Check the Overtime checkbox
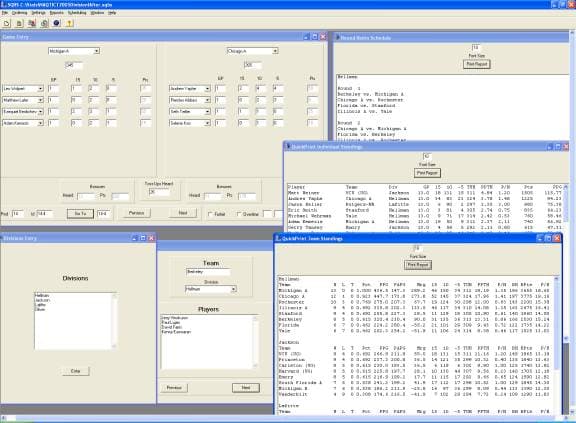This screenshot has width=576, height=423. click(238, 214)
